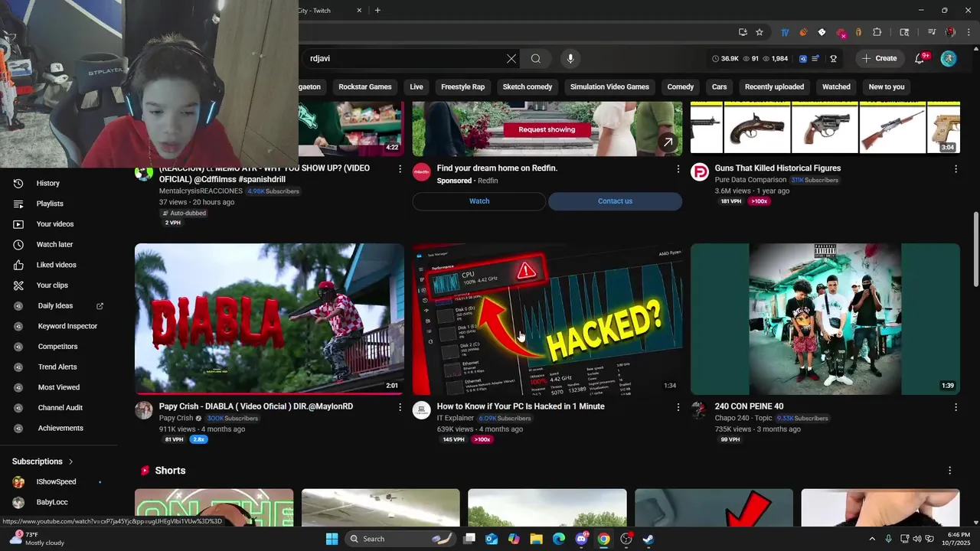Open more options for Redfin ad

678,168
